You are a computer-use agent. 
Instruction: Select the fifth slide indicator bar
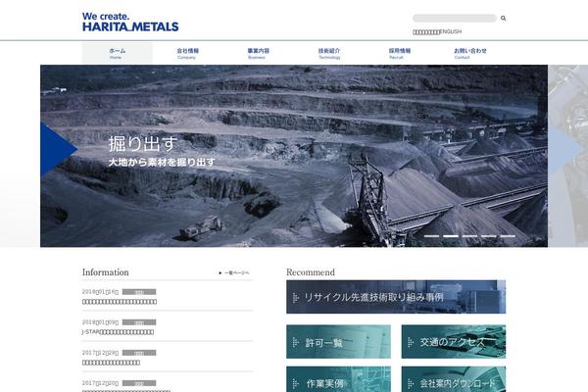tap(508, 236)
